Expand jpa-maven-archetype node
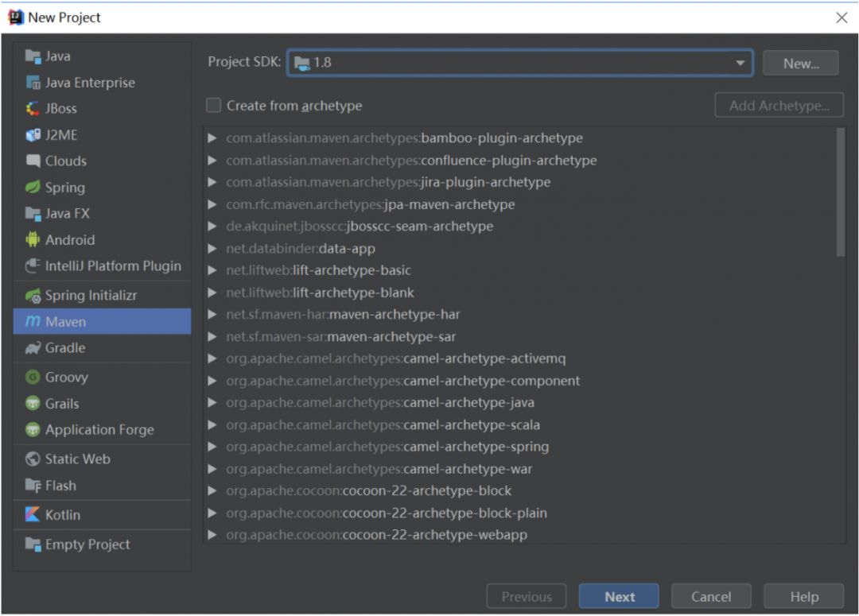Screen dimensions: 859x616 point(212,204)
